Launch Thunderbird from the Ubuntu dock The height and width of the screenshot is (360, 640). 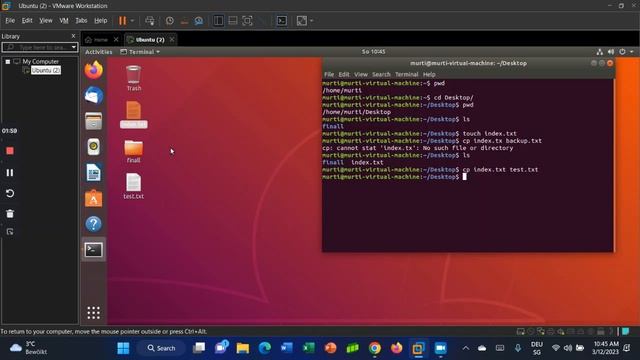click(93, 96)
